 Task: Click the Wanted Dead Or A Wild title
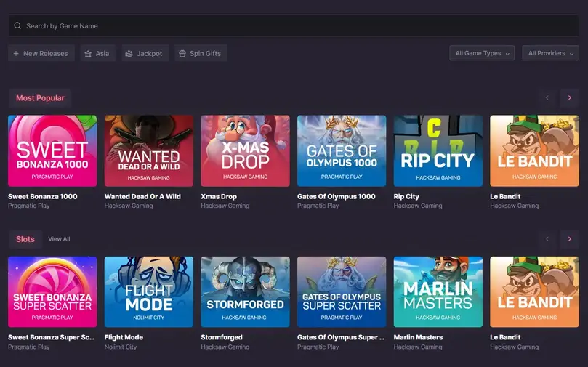click(142, 196)
